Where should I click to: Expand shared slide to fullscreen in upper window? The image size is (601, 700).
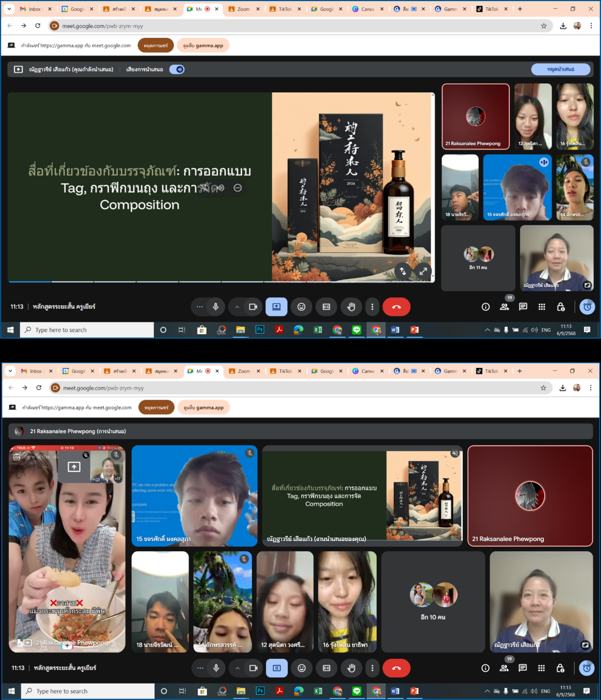(x=423, y=271)
